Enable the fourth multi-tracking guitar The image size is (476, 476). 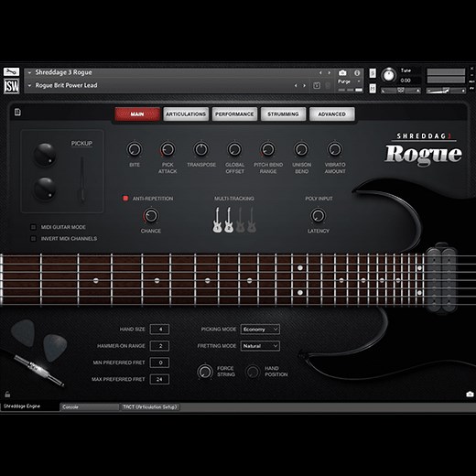pyautogui.click(x=252, y=220)
